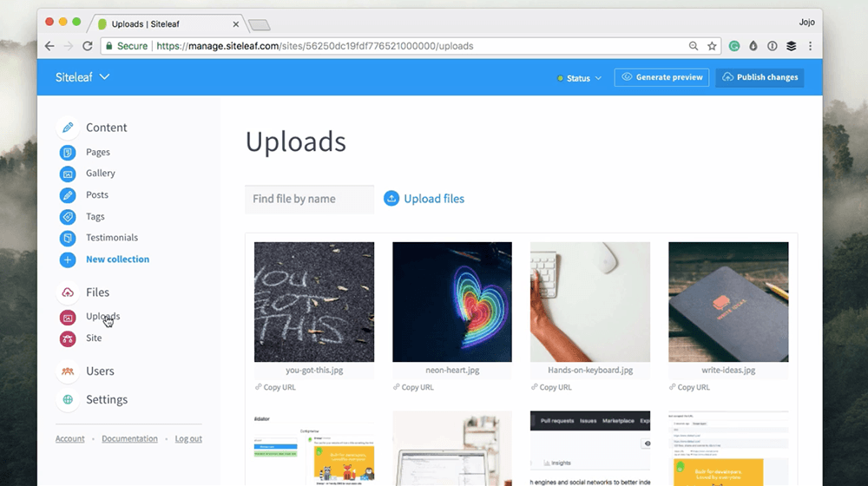This screenshot has width=868, height=486.
Task: Click the Posts pencil icon
Action: 68,195
